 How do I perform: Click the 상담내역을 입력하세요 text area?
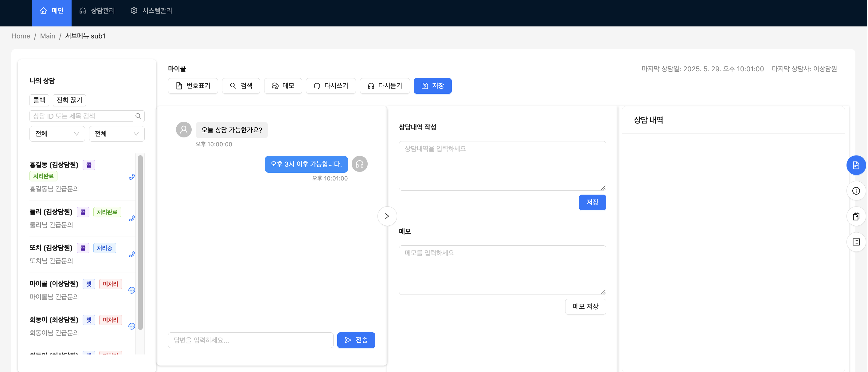502,166
